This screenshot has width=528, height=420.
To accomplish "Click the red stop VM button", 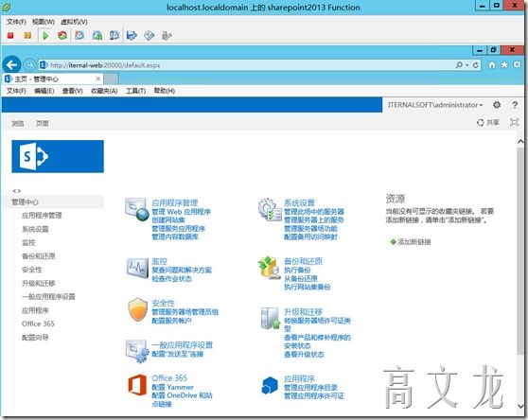I will [10, 35].
